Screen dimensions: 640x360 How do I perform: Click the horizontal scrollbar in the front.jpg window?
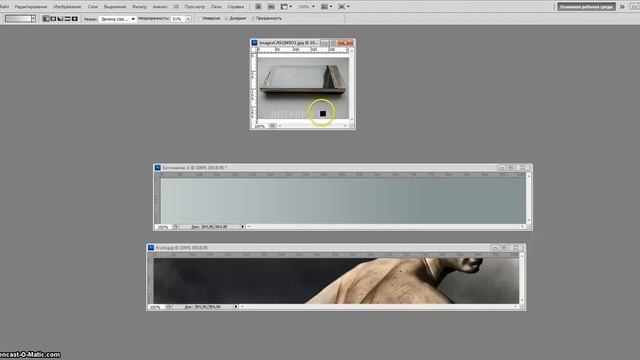coord(380,307)
